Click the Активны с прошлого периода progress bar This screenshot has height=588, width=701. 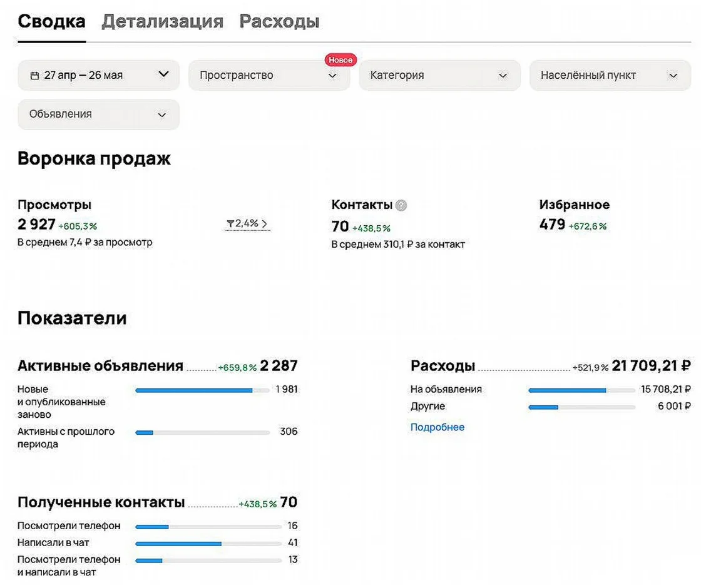coord(203,432)
